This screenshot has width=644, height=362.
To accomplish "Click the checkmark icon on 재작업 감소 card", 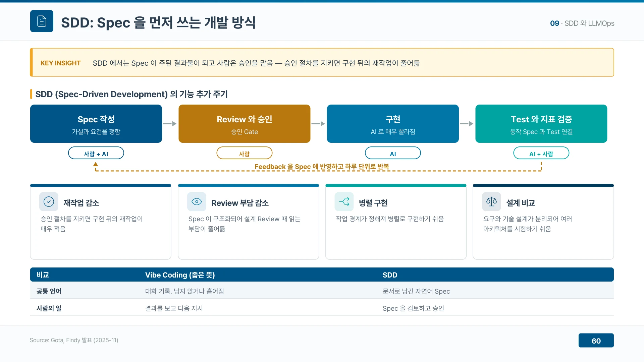I will (49, 201).
